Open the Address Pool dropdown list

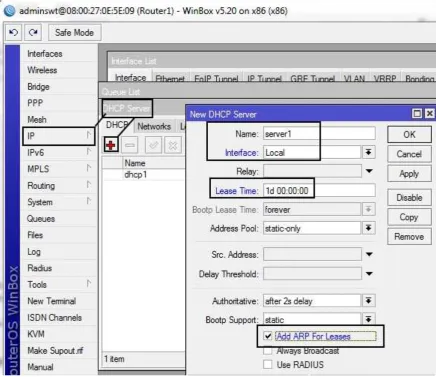coord(368,228)
